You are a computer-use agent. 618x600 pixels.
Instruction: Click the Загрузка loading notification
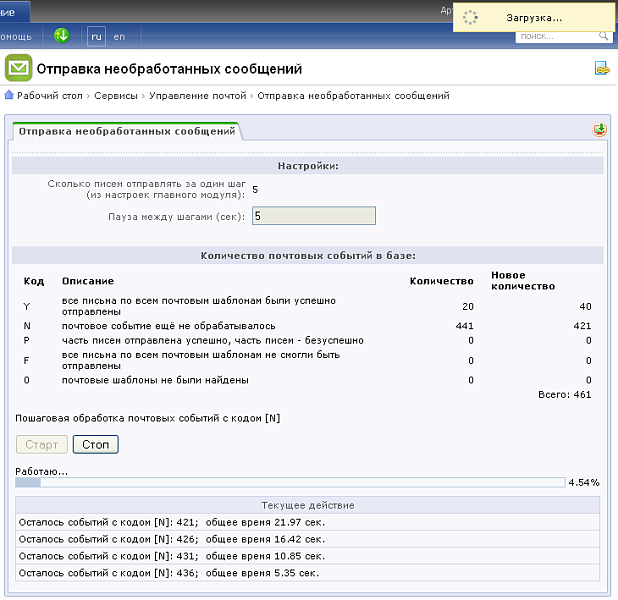[x=532, y=17]
